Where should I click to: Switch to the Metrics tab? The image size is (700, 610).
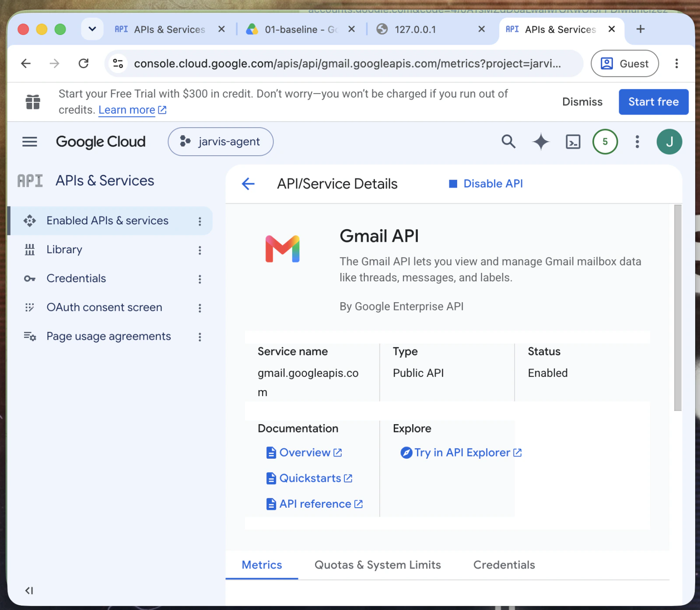pyautogui.click(x=262, y=565)
